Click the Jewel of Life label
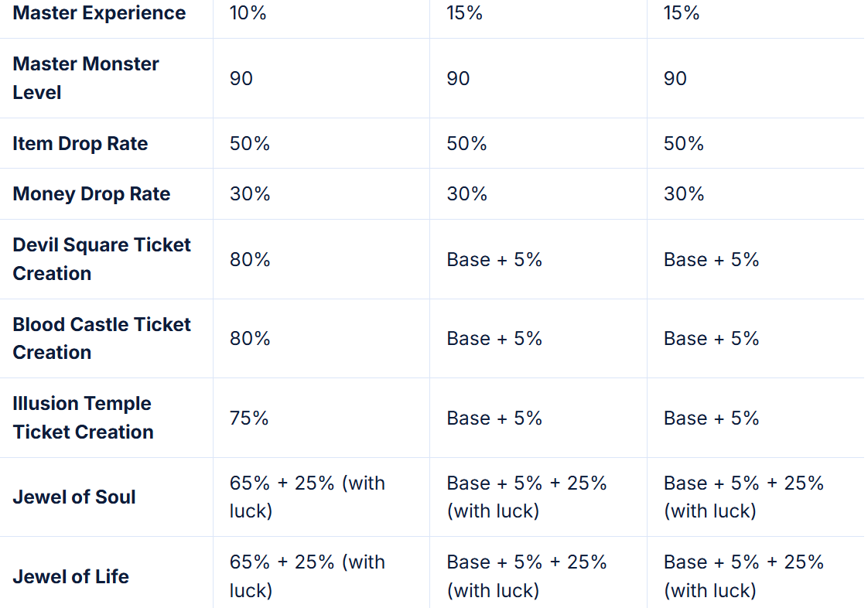Viewport: 868px width, 608px height. 70,576
